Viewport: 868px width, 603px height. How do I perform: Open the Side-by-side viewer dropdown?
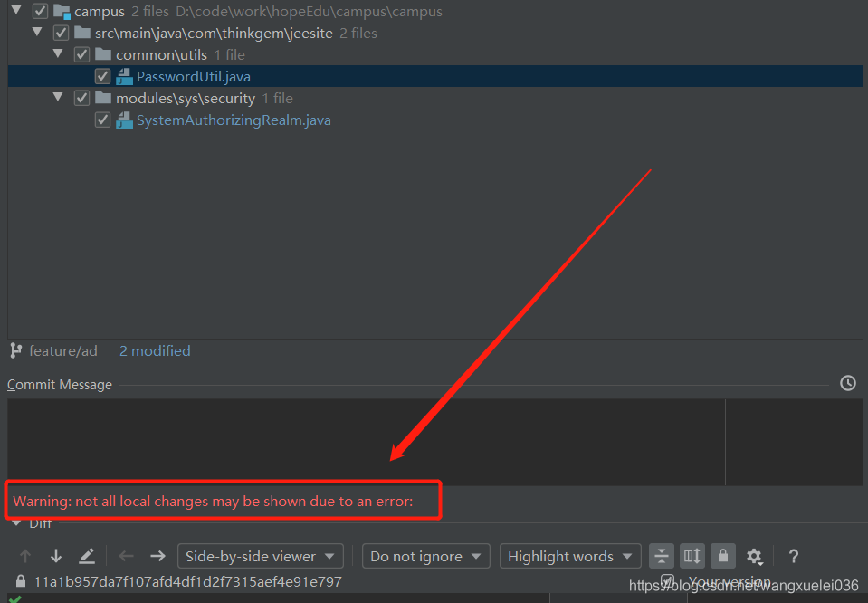[x=260, y=556]
